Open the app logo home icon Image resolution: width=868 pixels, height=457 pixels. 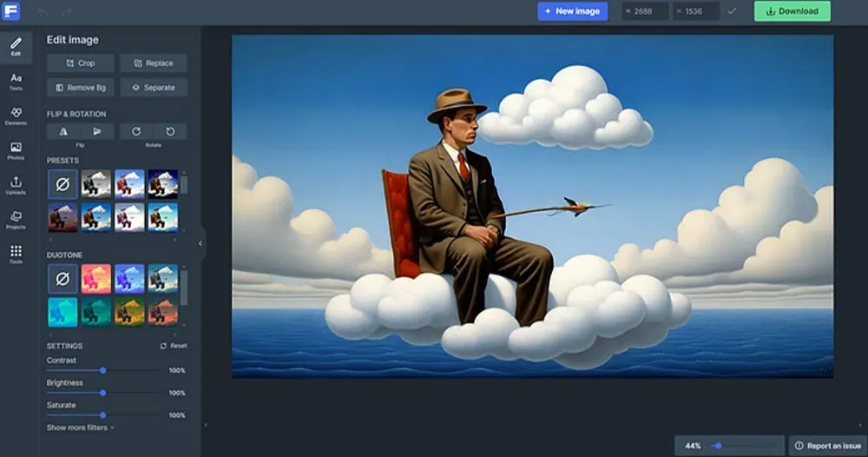click(x=11, y=11)
